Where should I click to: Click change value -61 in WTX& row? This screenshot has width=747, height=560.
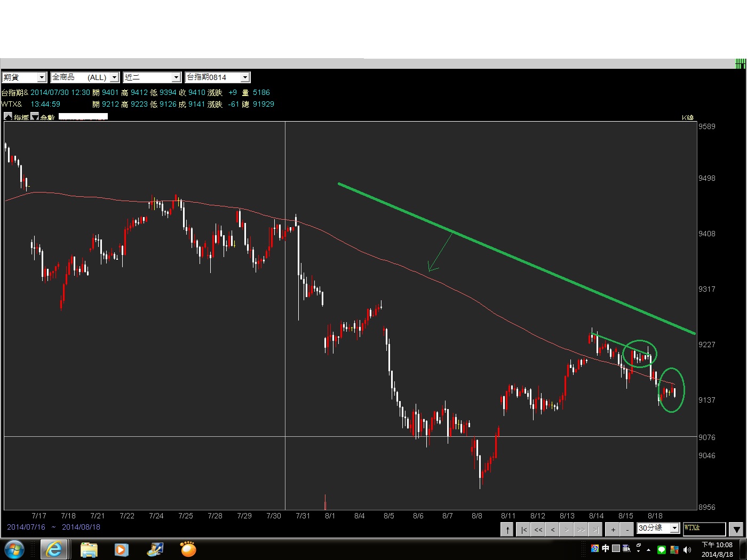pos(234,104)
